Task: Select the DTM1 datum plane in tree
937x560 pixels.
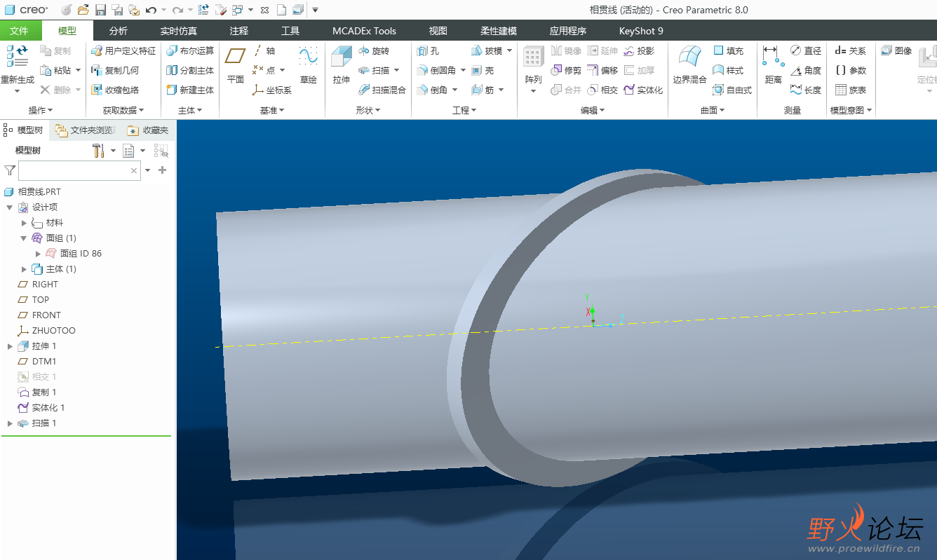Action: point(44,362)
